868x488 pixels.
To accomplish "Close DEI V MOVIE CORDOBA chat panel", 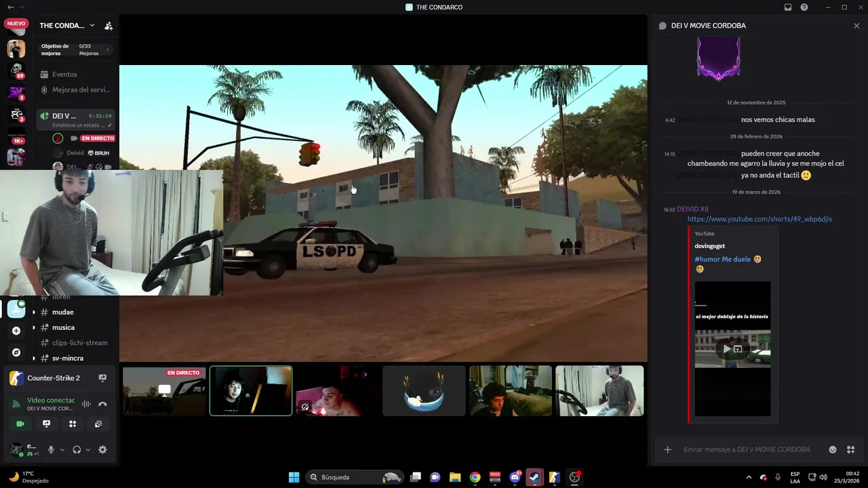I will point(856,26).
